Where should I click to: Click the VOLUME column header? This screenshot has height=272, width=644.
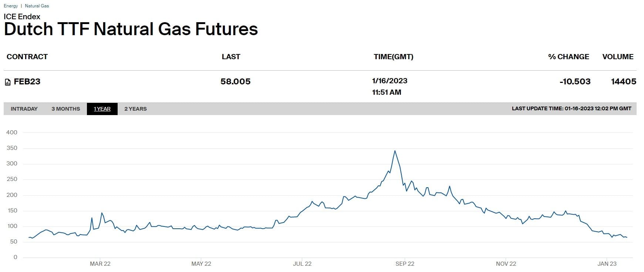click(x=618, y=57)
